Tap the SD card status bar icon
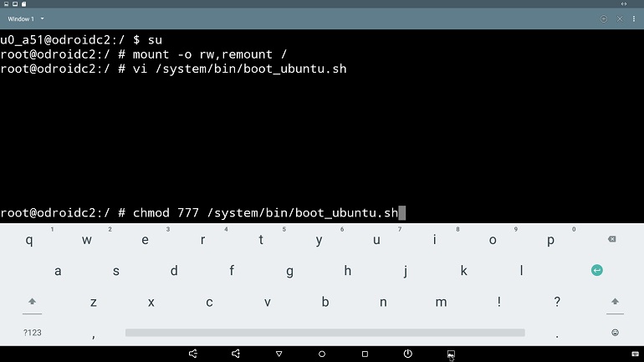The image size is (644, 362). 23,3
